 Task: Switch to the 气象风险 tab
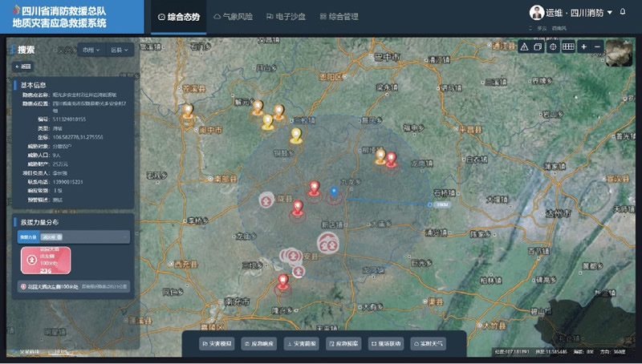click(x=233, y=17)
